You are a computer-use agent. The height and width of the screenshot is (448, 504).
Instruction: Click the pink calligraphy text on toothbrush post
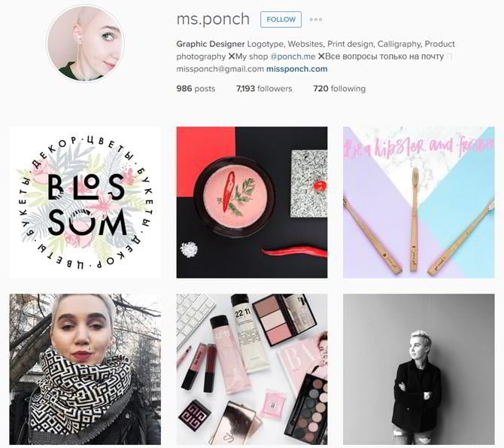coord(418,147)
